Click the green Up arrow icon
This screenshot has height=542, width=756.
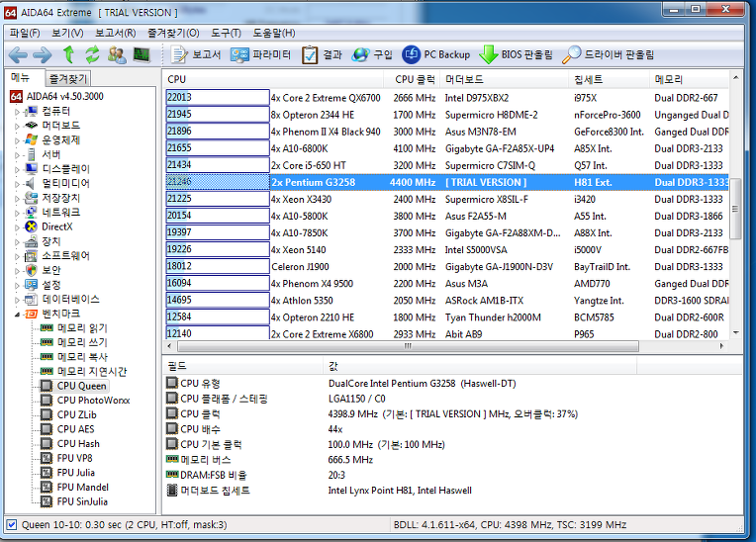[68, 54]
